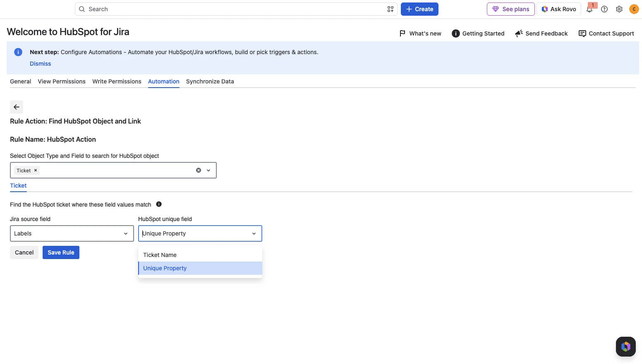This screenshot has width=642, height=364.
Task: Select the Ticket sub-tab
Action: 18,186
